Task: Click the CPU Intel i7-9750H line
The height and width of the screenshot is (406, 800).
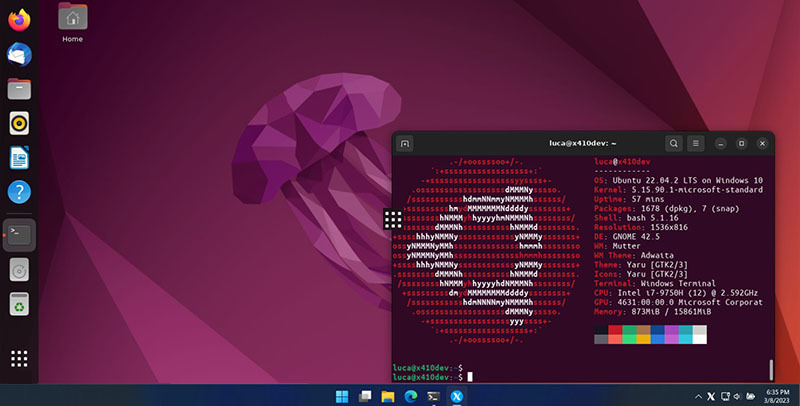Action: 676,293
